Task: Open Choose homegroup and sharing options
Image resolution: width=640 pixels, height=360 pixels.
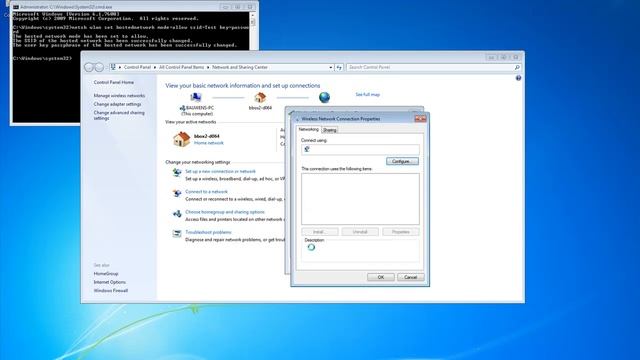Action: [x=225, y=212]
